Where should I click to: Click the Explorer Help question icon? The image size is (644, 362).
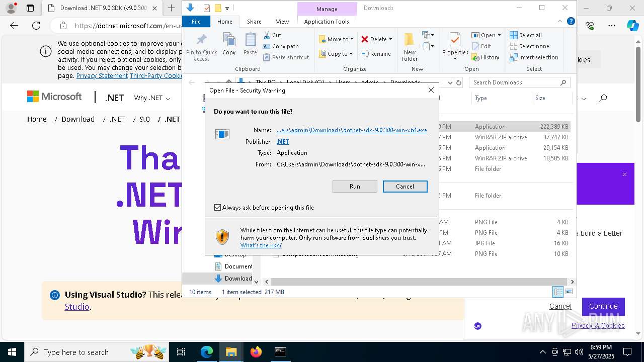(x=571, y=22)
